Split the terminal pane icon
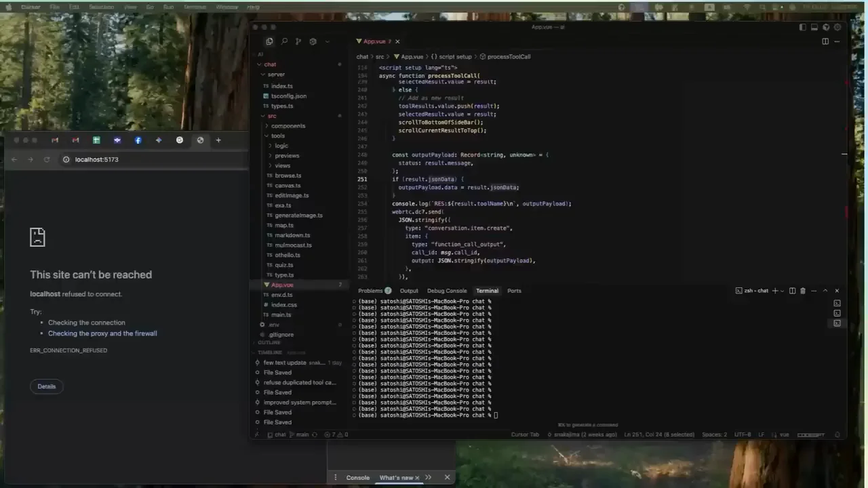Image resolution: width=868 pixels, height=488 pixels. 792,291
